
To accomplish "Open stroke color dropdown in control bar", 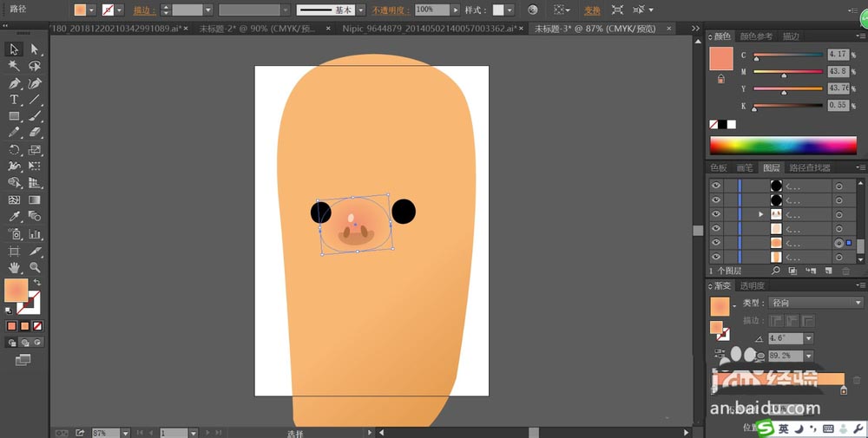I will 120,10.
